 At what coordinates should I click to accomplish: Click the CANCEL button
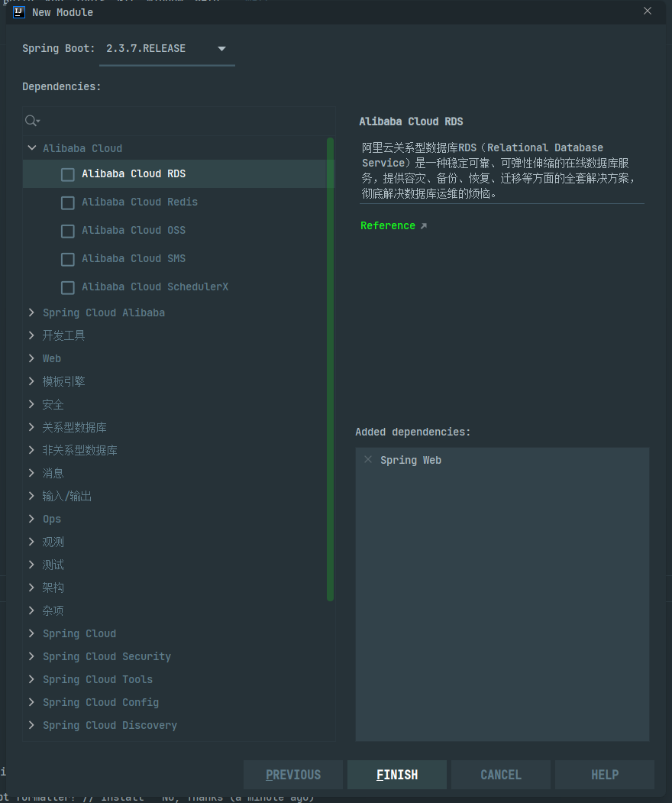[x=500, y=774]
